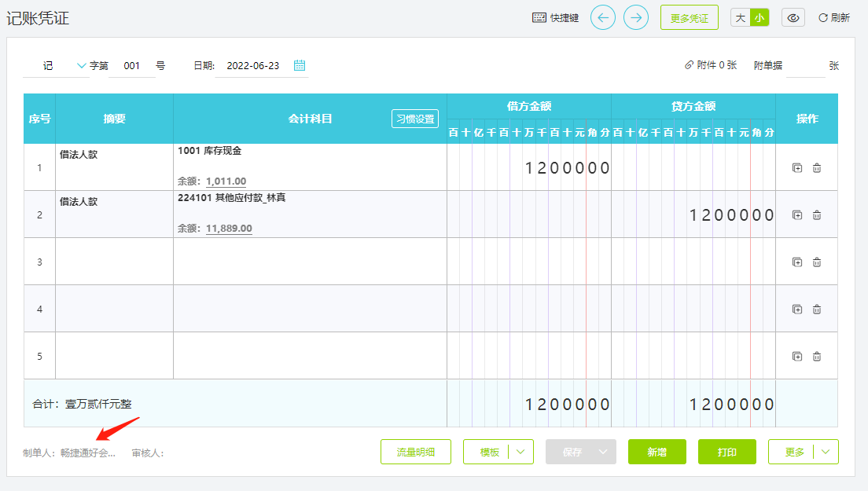The height and width of the screenshot is (491, 868).
Task: Open the date picker calendar icon
Action: pos(300,65)
